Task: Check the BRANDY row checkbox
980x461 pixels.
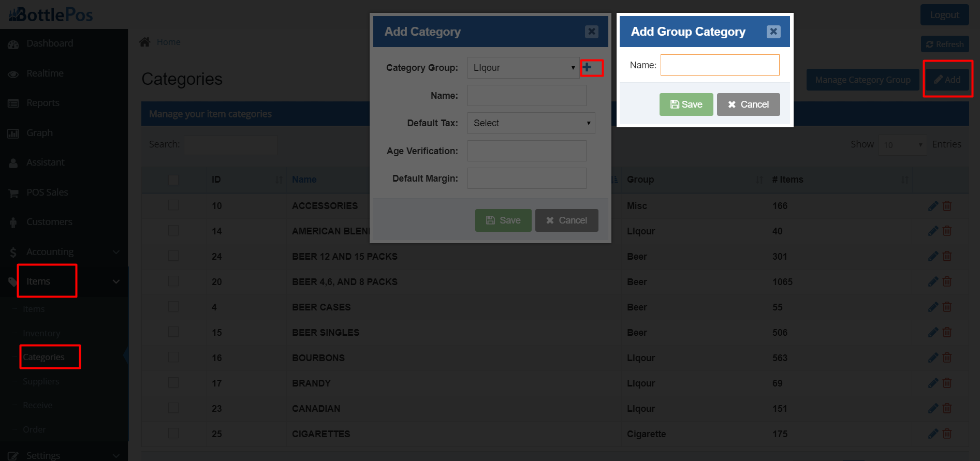Action: click(173, 382)
